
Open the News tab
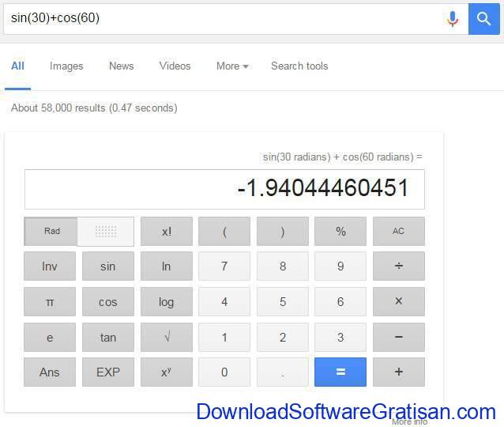121,66
